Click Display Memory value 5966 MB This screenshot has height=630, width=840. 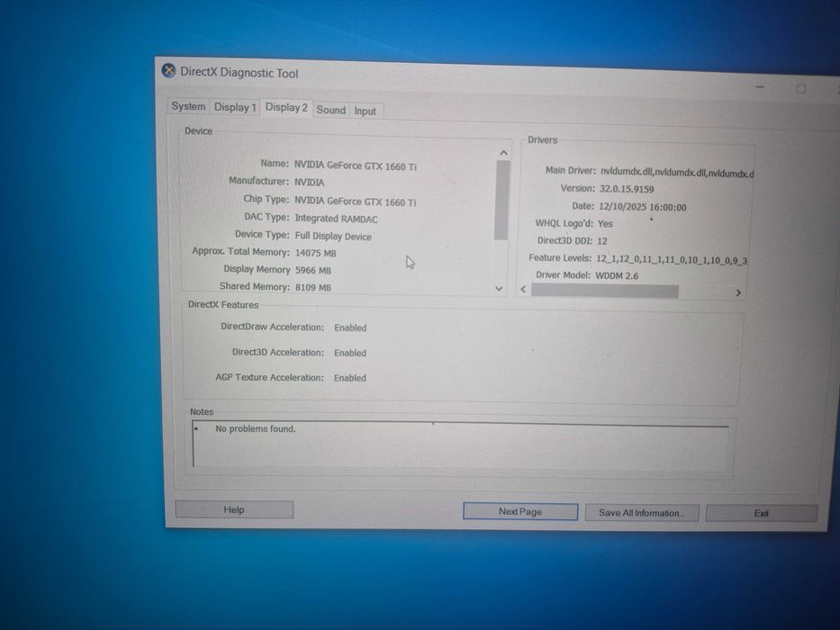312,271
